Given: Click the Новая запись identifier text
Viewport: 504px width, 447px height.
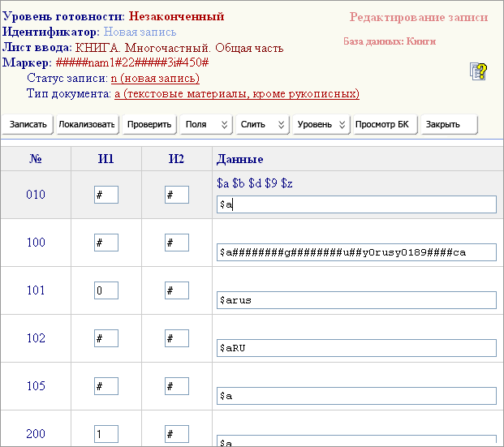Looking at the screenshot, I should click(x=140, y=32).
